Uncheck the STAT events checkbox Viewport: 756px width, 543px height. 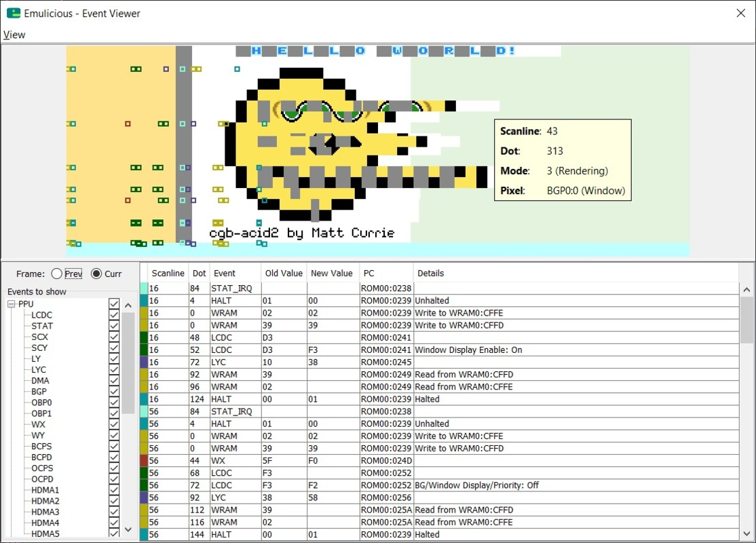point(114,326)
